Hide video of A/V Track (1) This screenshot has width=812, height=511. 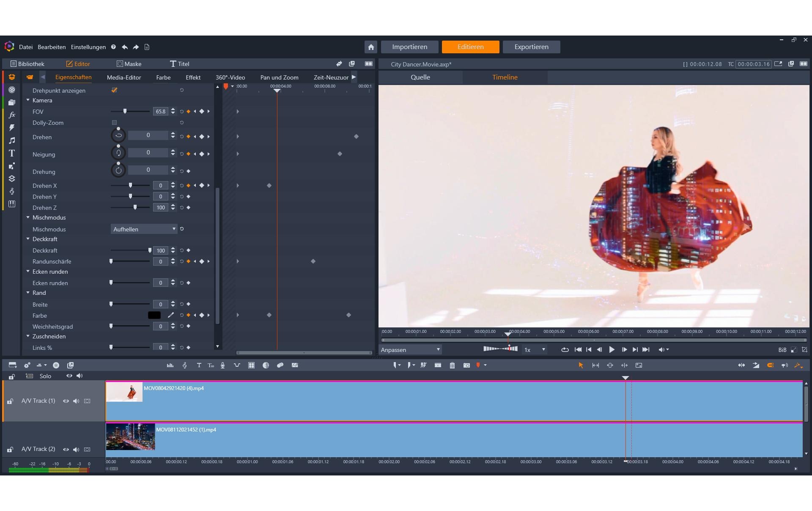pyautogui.click(x=66, y=401)
